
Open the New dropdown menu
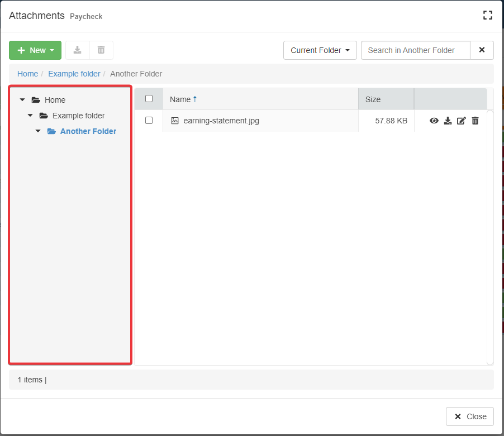pyautogui.click(x=35, y=50)
